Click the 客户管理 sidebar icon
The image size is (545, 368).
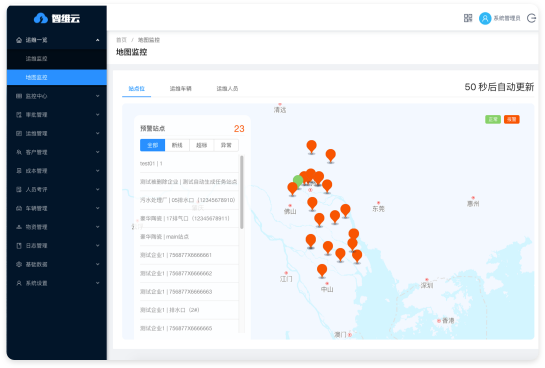(19, 152)
